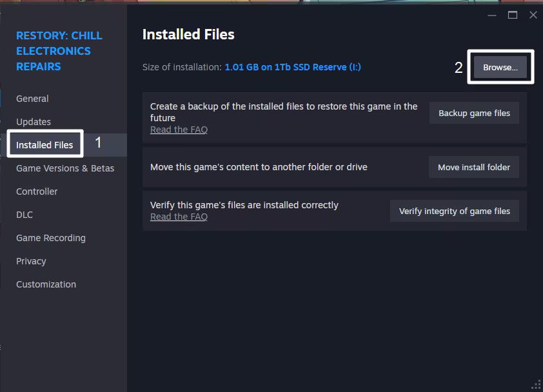Screen dimensions: 543x392
Task: Select the Installed Files tab
Action: pos(44,145)
